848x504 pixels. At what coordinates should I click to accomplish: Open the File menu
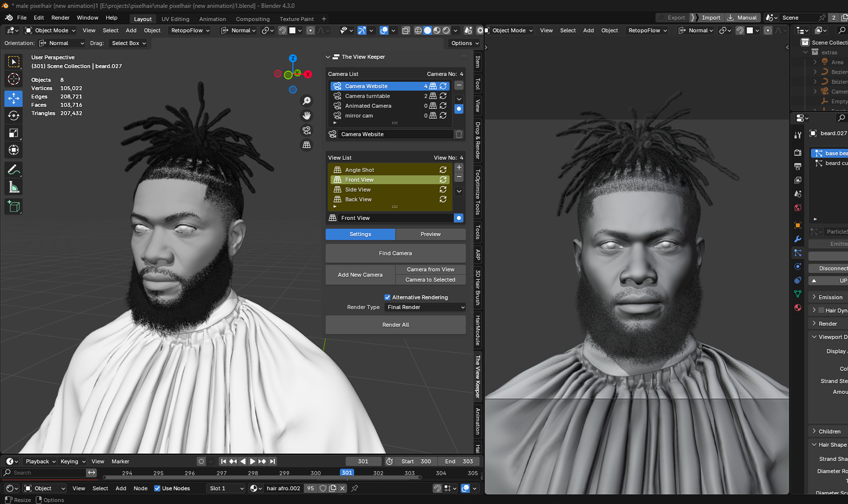[x=22, y=18]
